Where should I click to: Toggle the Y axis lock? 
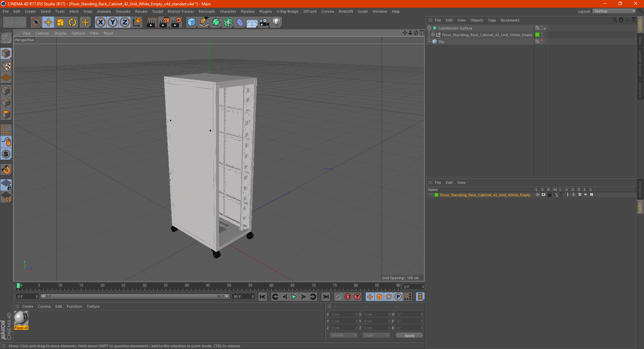point(113,22)
